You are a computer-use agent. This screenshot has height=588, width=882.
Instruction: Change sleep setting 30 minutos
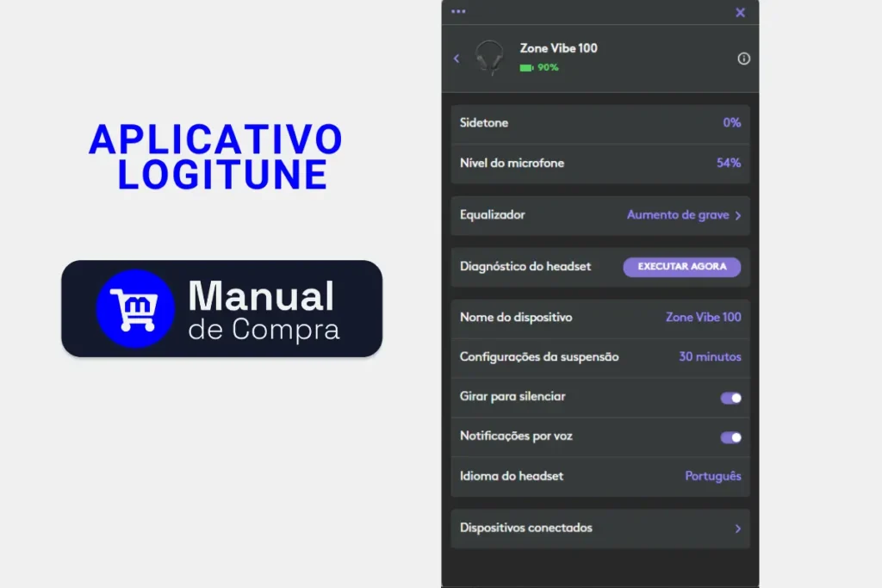coord(710,356)
